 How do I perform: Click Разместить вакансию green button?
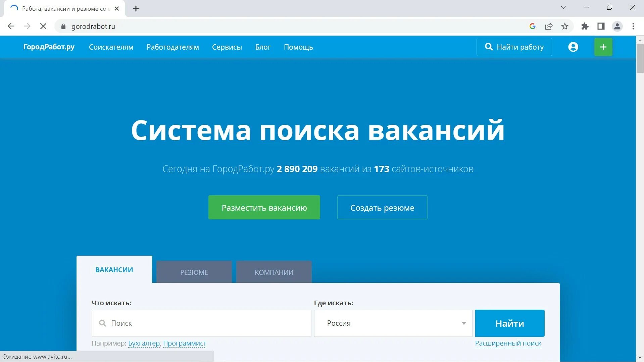point(264,207)
